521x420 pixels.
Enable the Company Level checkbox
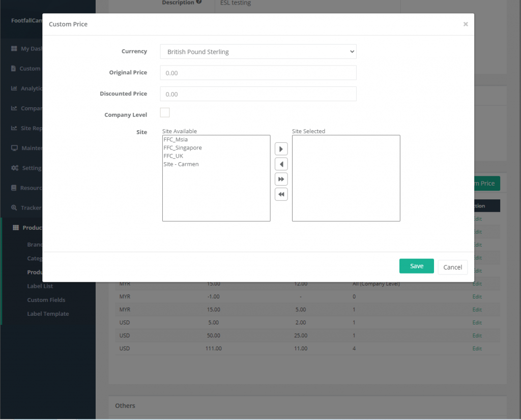tap(165, 113)
